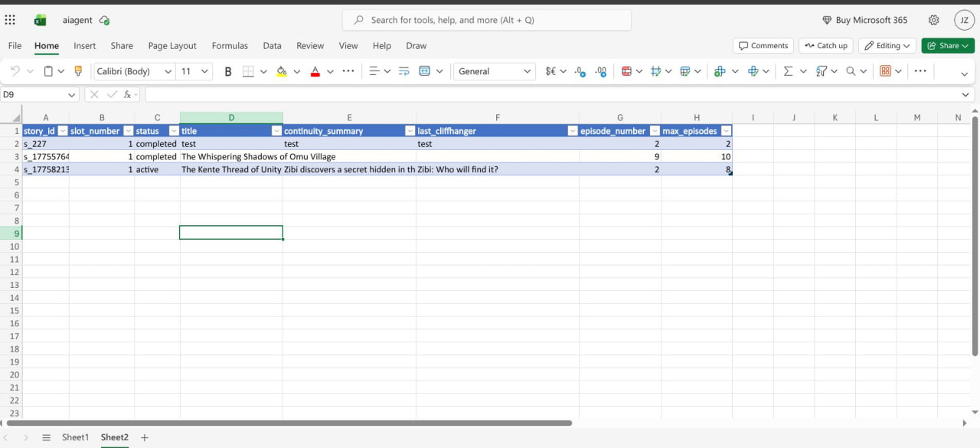980x448 pixels.
Task: Click Buy Microsoft 365
Action: [x=864, y=21]
